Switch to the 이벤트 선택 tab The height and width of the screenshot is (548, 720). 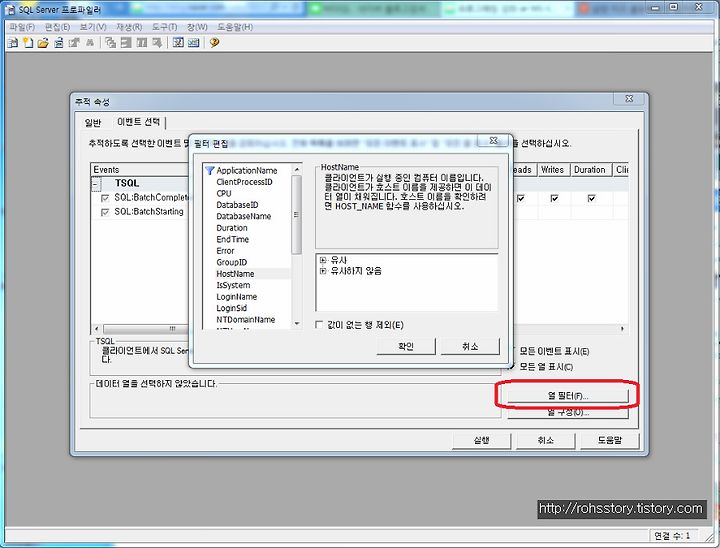138,122
